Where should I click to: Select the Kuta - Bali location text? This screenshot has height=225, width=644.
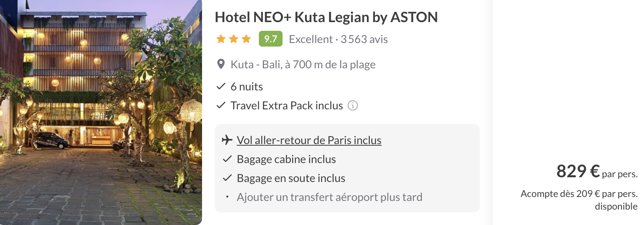click(x=303, y=64)
